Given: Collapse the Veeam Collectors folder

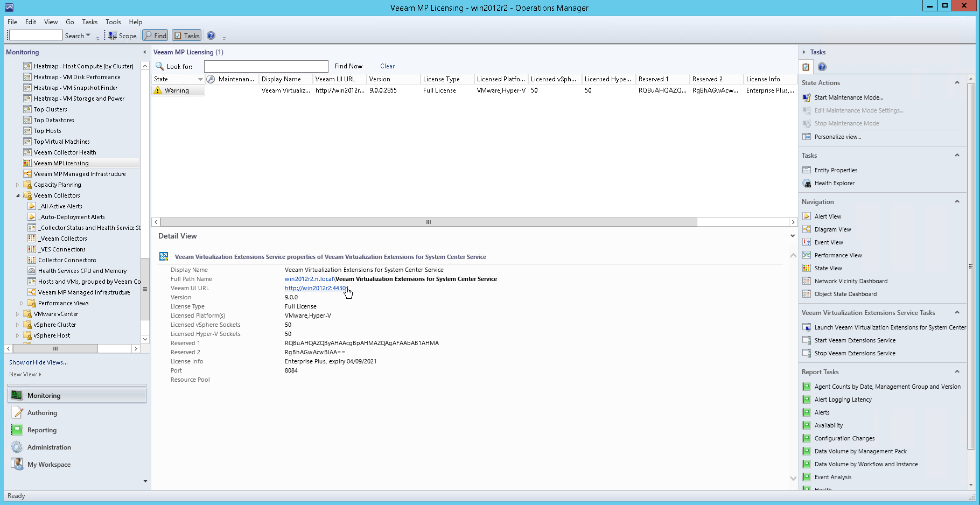Looking at the screenshot, I should tap(18, 195).
